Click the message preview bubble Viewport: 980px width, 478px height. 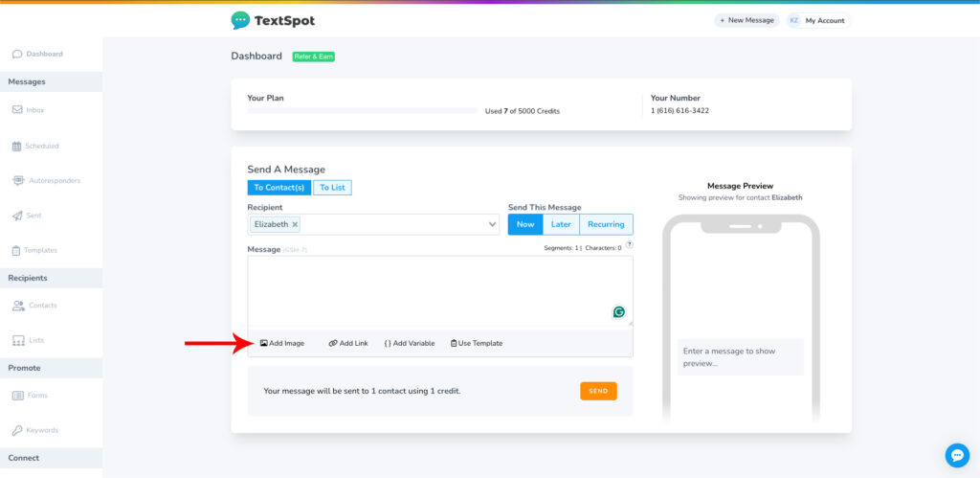tap(741, 357)
